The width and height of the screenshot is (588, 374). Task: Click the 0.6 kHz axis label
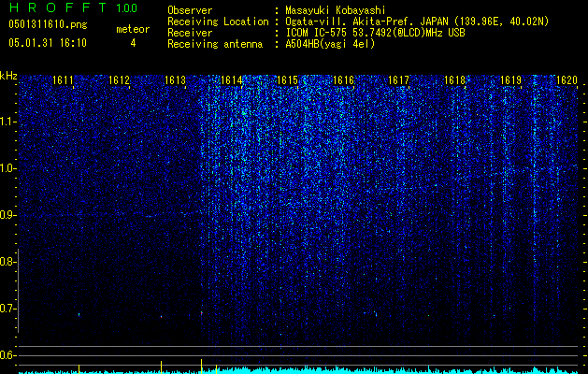7,355
